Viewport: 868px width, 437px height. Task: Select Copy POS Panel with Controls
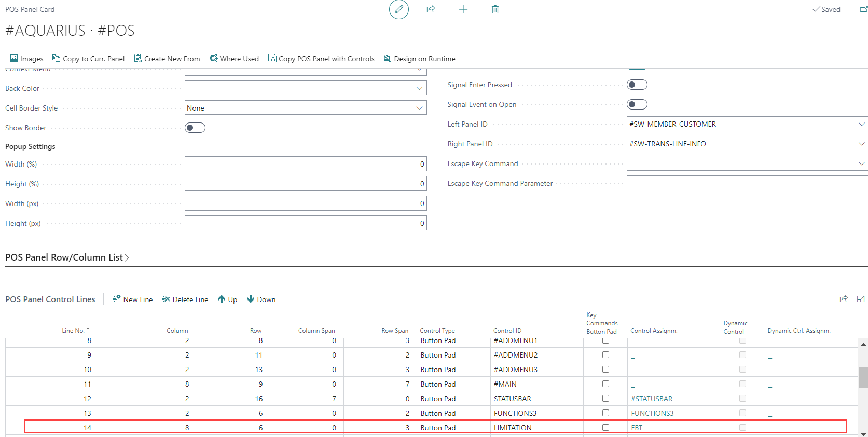click(x=321, y=59)
